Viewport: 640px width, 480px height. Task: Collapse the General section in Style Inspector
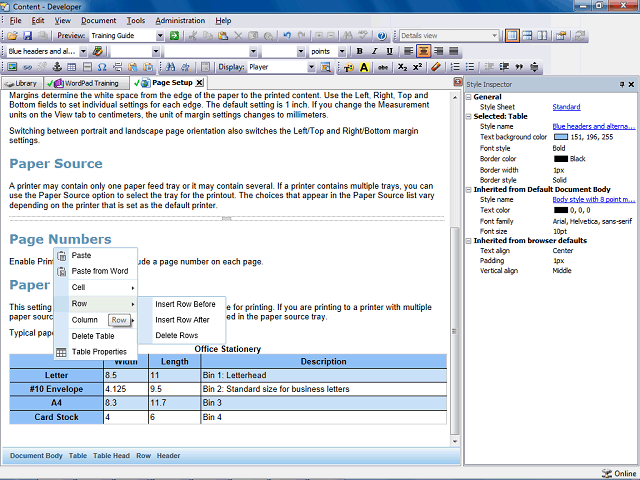click(x=469, y=97)
